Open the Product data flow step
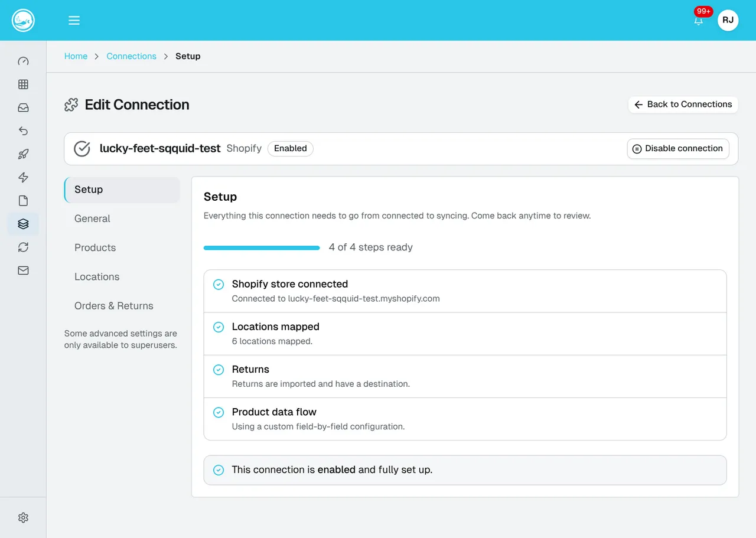Screen dimensions: 756x538 [x=465, y=419]
